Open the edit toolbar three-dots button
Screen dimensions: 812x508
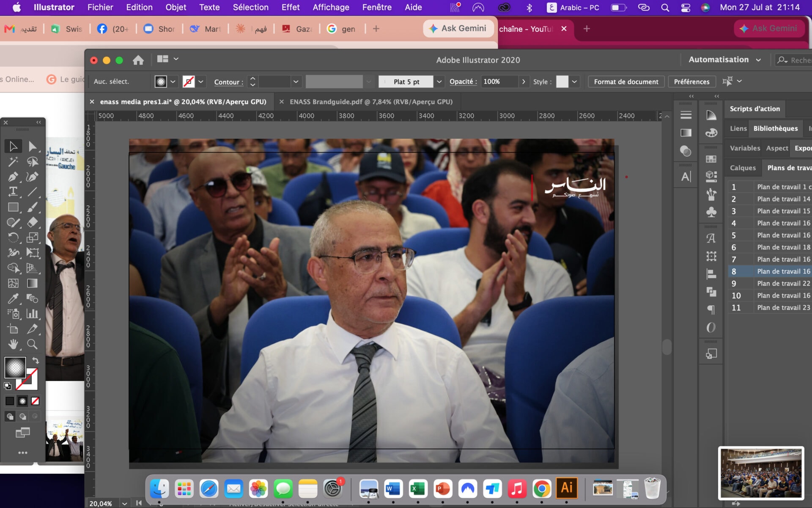tap(22, 453)
